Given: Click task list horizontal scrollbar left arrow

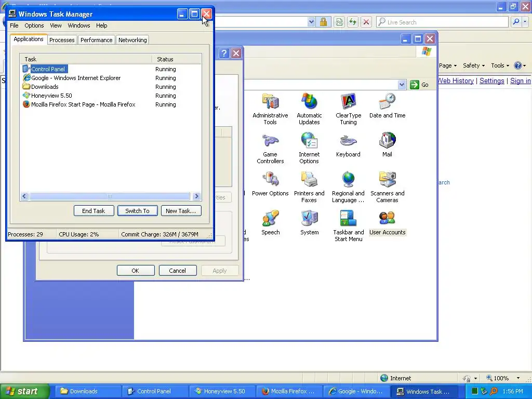Looking at the screenshot, I should [x=24, y=196].
